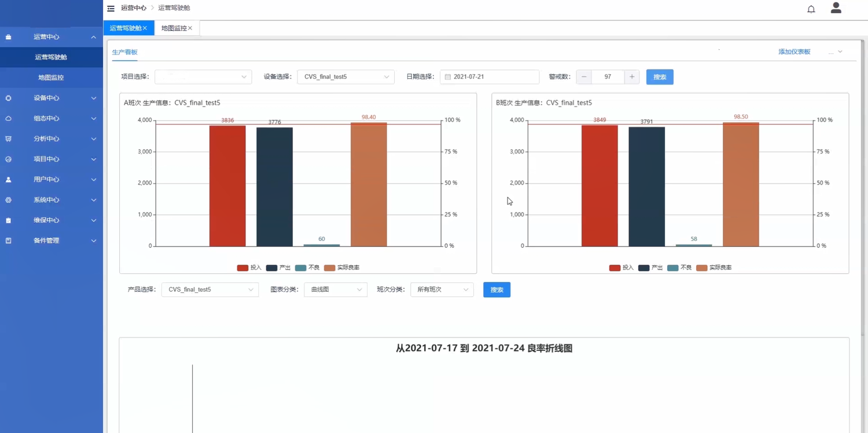Viewport: 868px width, 433px height.
Task: Click the 备件管理 sidebar icon
Action: tap(8, 241)
